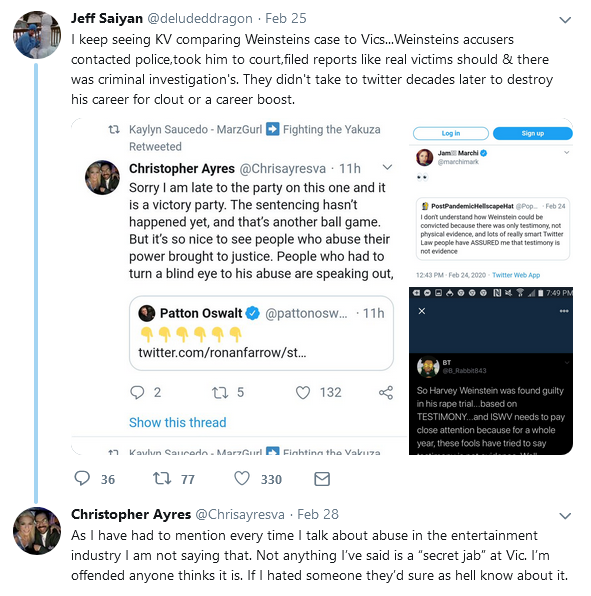Image resolution: width=591 pixels, height=596 pixels.
Task: Click Jeff Saiyan's profile avatar
Action: [37, 35]
